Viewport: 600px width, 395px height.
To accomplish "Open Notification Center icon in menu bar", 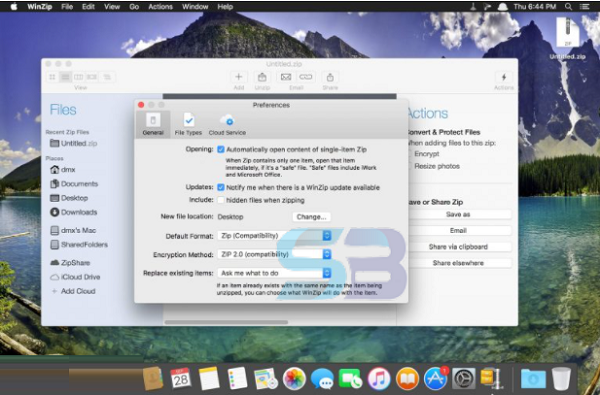I will tap(584, 7).
